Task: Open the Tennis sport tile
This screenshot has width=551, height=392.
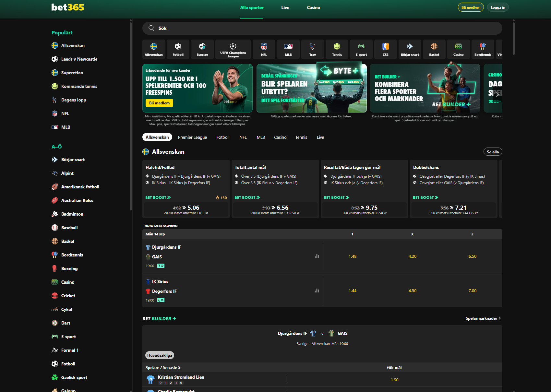Action: coord(337,49)
